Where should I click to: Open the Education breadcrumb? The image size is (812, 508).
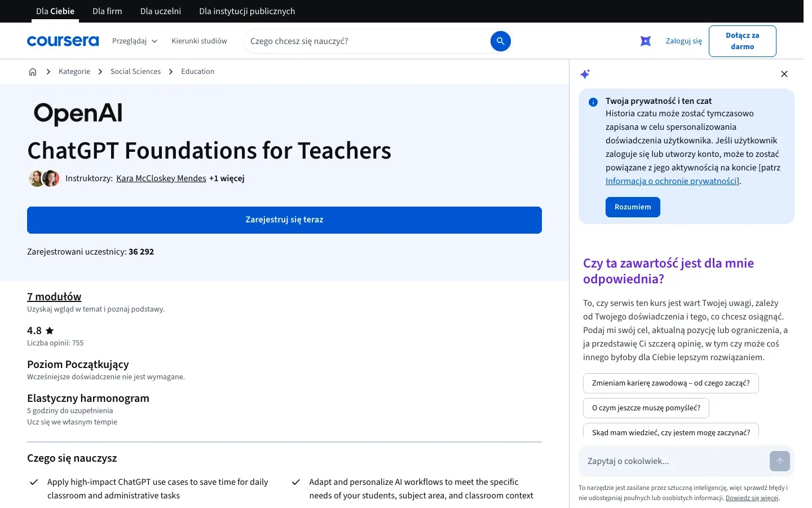tap(197, 72)
